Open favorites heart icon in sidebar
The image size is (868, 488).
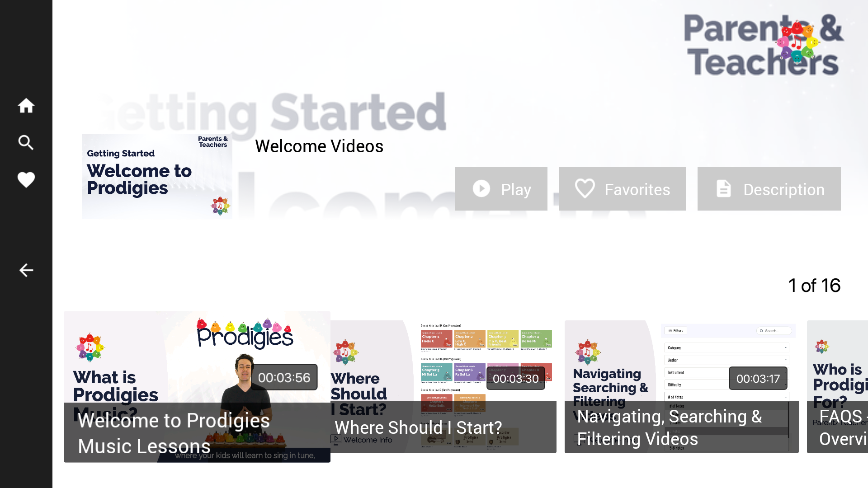point(26,180)
